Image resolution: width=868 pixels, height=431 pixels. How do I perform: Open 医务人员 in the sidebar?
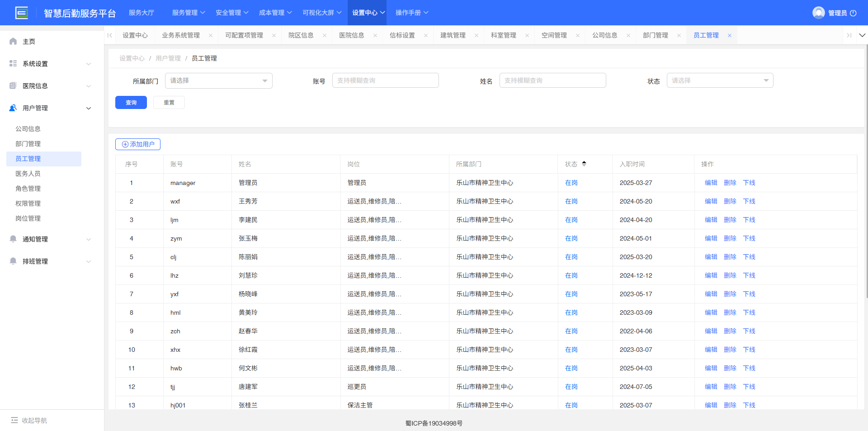(28, 174)
